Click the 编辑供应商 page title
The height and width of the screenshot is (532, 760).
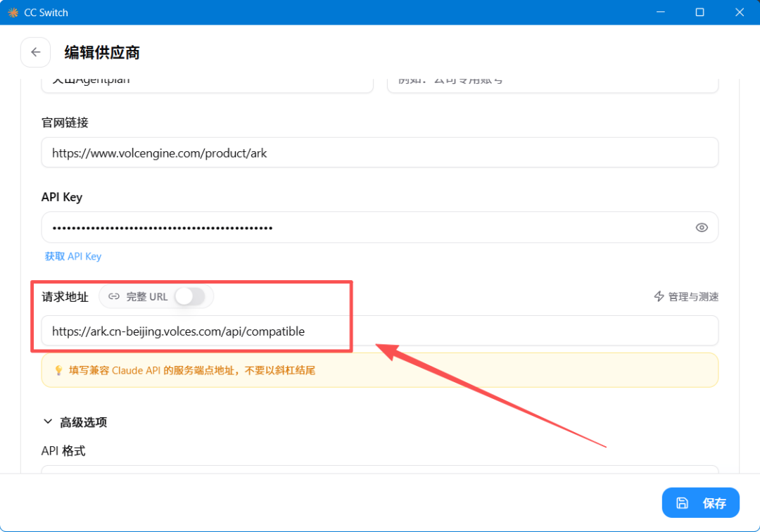102,52
